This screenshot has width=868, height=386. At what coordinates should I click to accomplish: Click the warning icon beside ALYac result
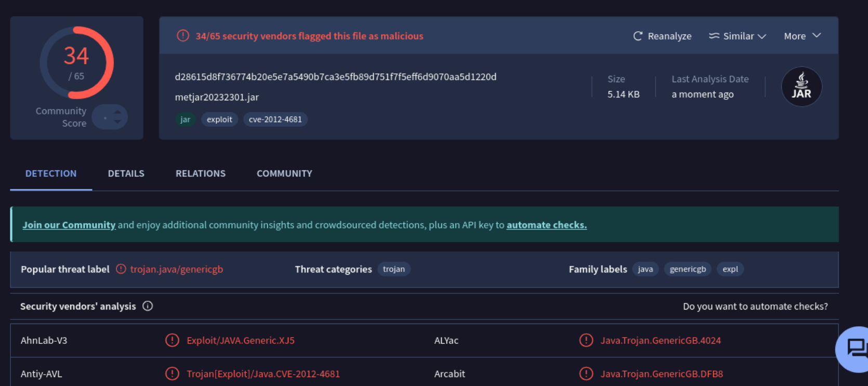[586, 340]
